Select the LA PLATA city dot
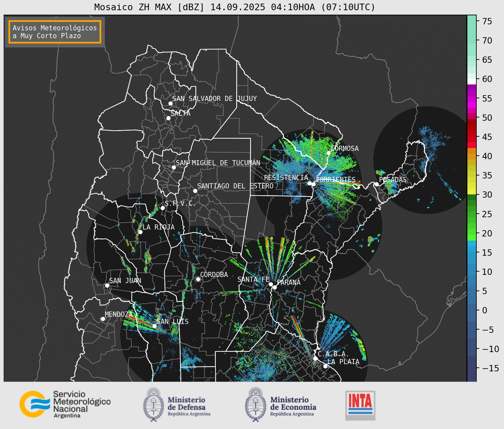 [x=325, y=366]
